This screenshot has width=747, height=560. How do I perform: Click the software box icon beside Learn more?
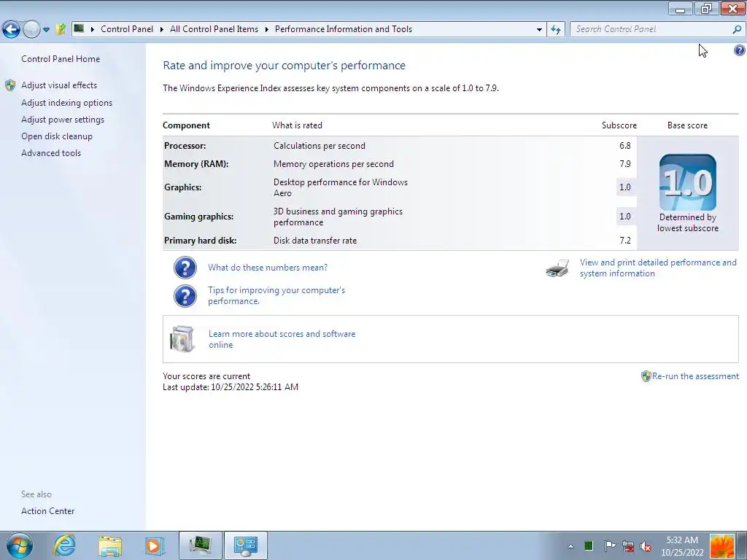(x=182, y=339)
